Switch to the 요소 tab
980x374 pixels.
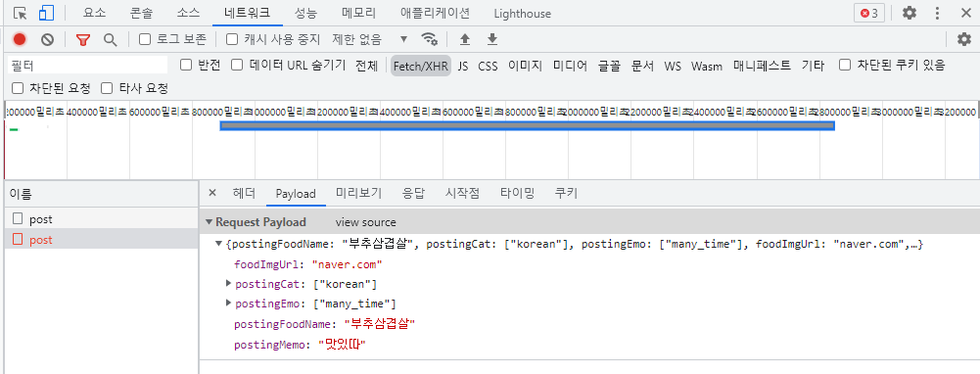94,13
